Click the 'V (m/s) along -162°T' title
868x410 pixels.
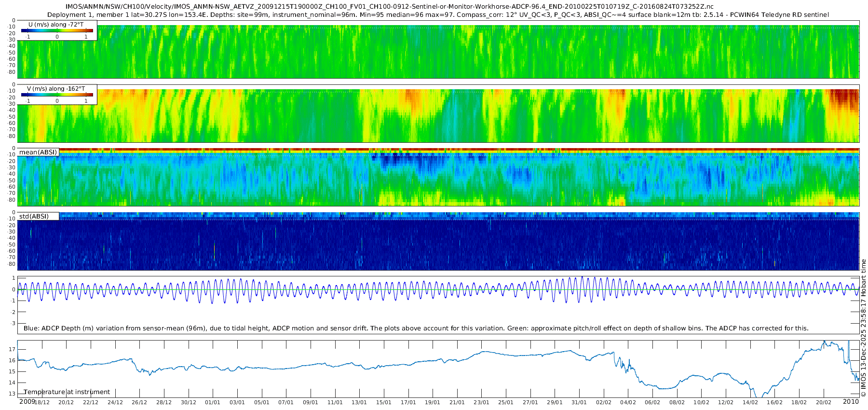tap(56, 88)
